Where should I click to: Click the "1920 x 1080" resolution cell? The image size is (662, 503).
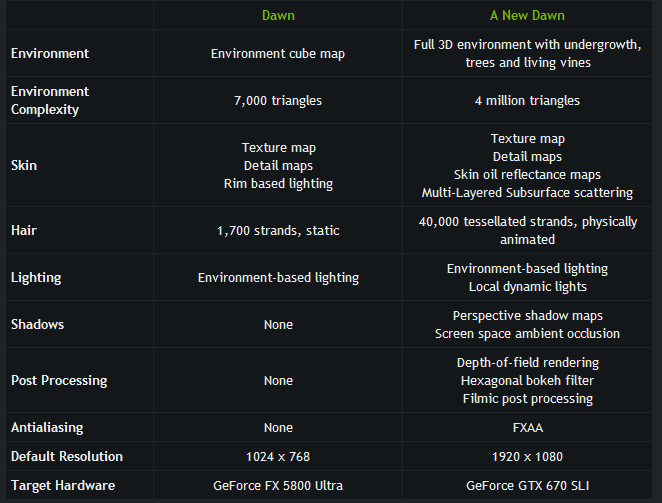tap(527, 456)
